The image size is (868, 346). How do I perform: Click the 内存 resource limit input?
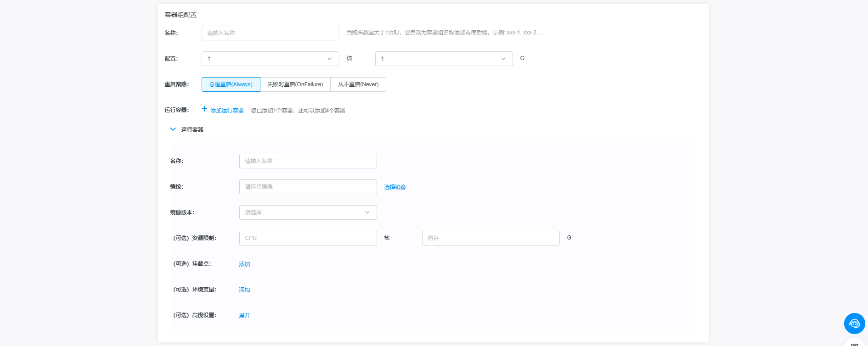coord(490,238)
